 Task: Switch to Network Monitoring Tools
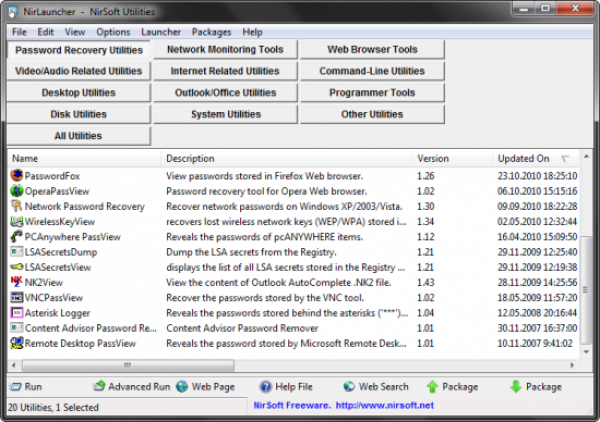(x=225, y=49)
